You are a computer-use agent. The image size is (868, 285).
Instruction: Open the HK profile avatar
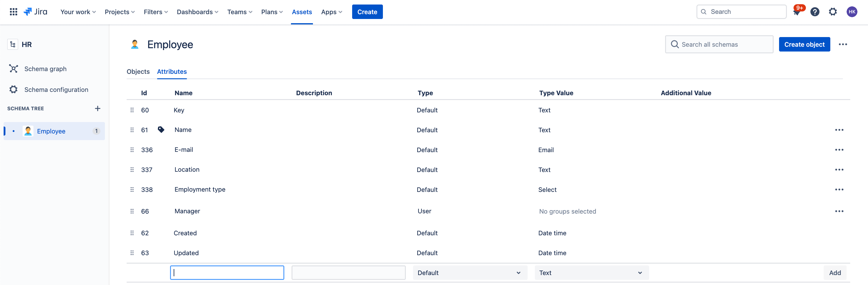pyautogui.click(x=852, y=12)
